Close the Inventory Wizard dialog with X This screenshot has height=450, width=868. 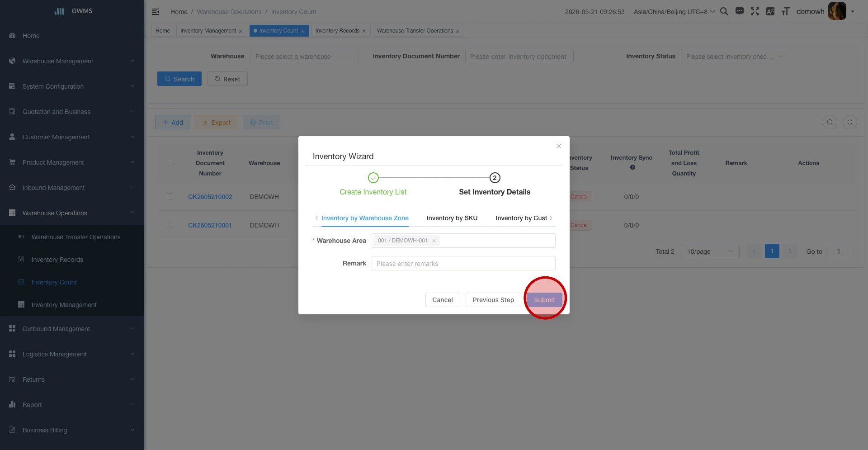click(559, 146)
